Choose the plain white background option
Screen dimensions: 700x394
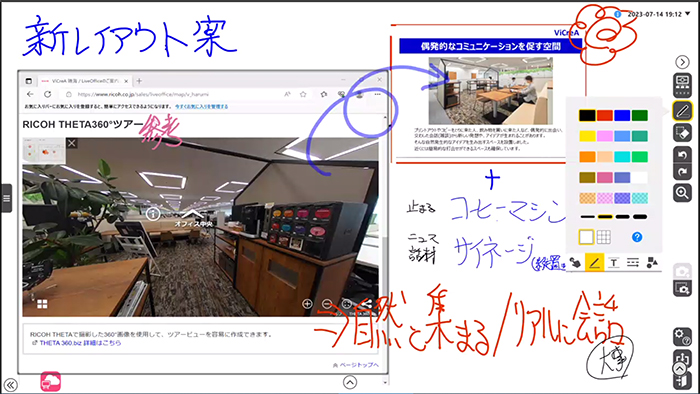pos(586,237)
